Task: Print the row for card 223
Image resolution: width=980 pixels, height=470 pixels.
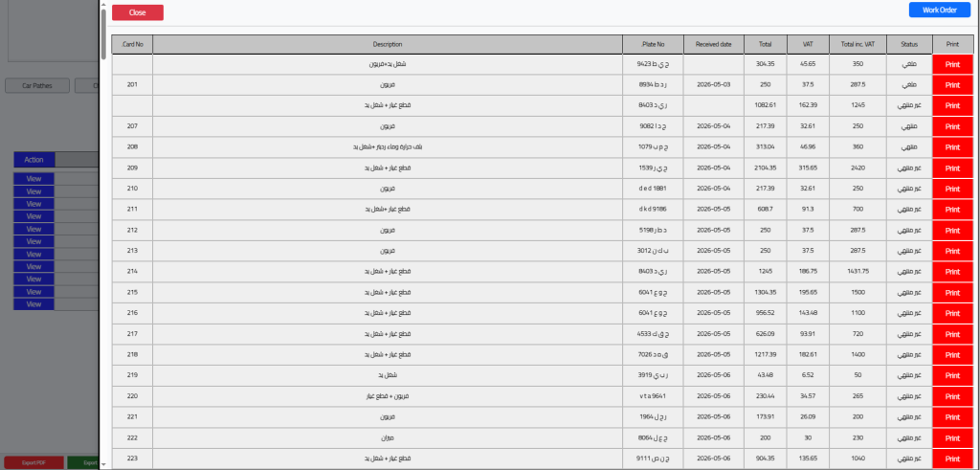Action: [x=952, y=459]
